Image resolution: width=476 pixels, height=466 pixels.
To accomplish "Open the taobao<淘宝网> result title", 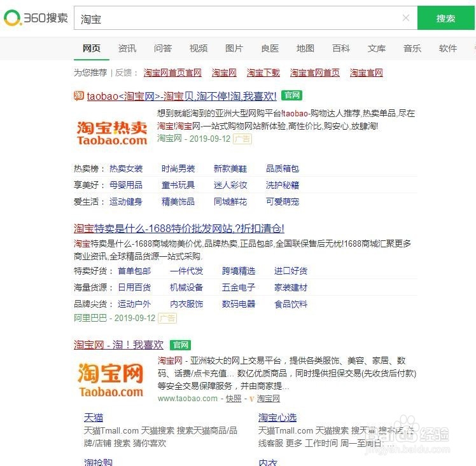I will pyautogui.click(x=181, y=96).
